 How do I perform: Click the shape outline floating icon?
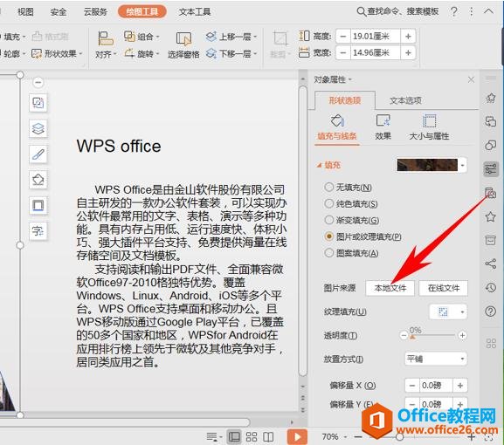pyautogui.click(x=38, y=205)
